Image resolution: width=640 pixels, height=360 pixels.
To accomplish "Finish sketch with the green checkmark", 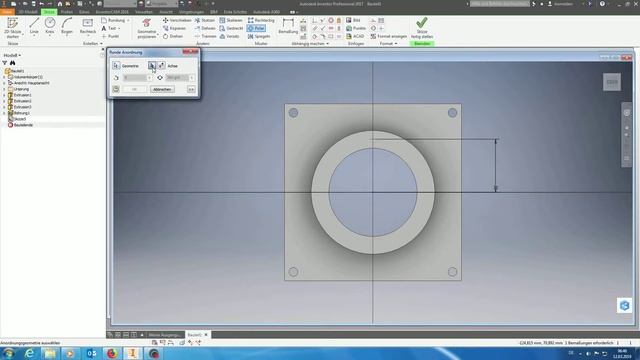I will pyautogui.click(x=422, y=28).
